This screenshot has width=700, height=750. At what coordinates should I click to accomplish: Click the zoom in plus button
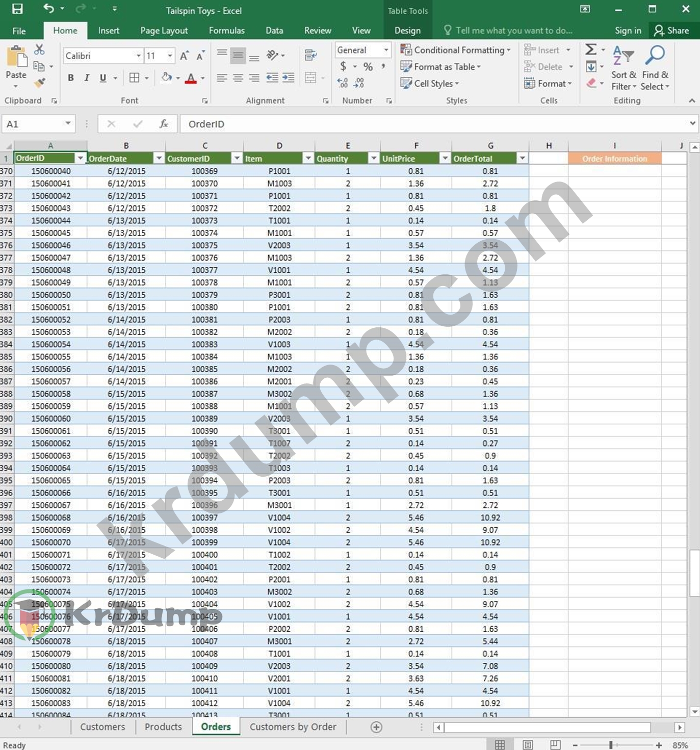coord(659,745)
